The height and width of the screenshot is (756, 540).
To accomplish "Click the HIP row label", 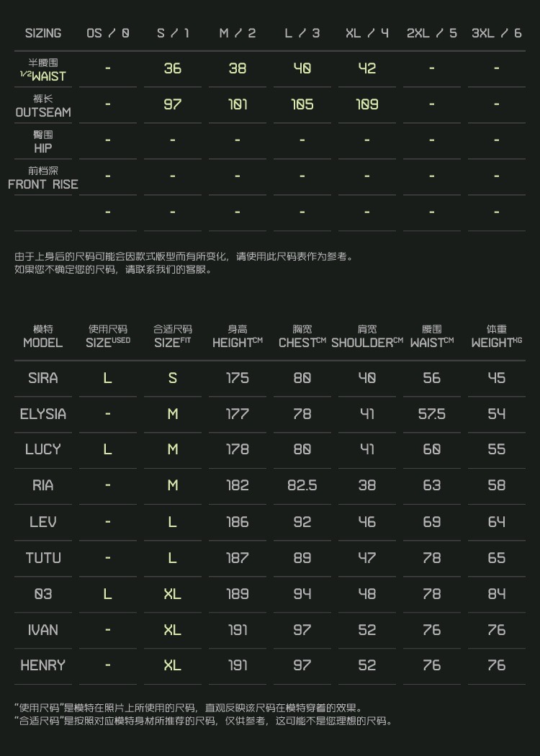I will (43, 142).
